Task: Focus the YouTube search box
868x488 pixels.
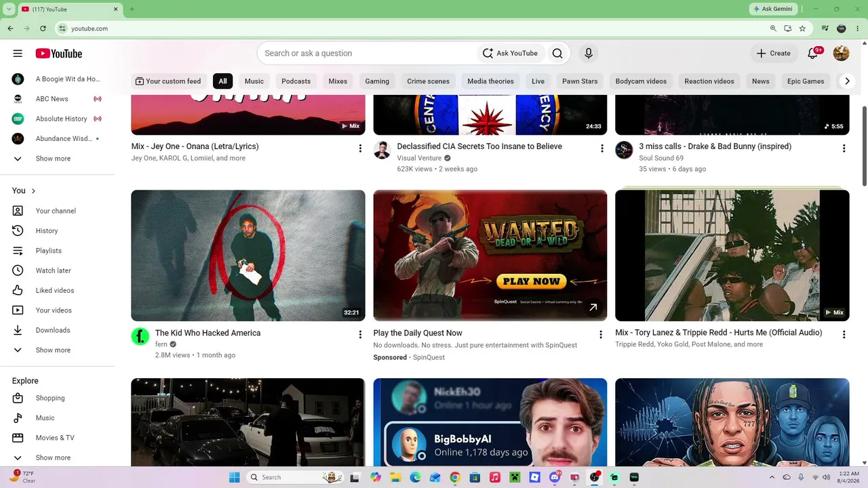Action: coord(366,54)
